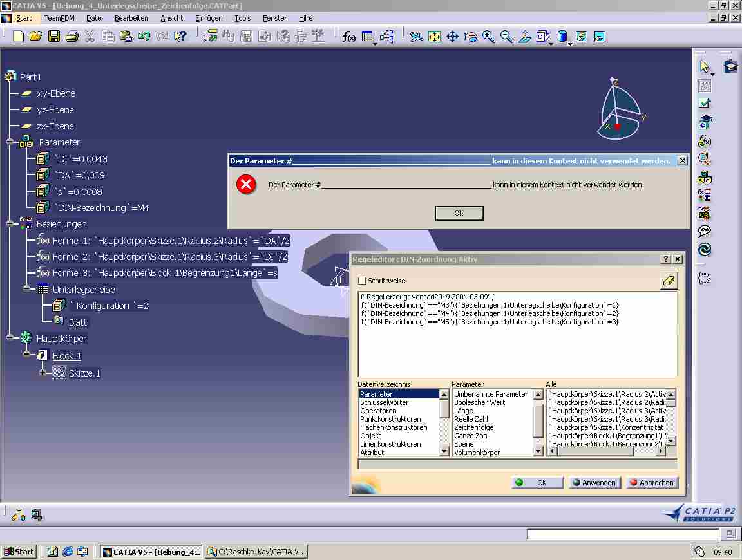Click the 3D compass in the viewport
742x560 pixels.
pyautogui.click(x=620, y=109)
